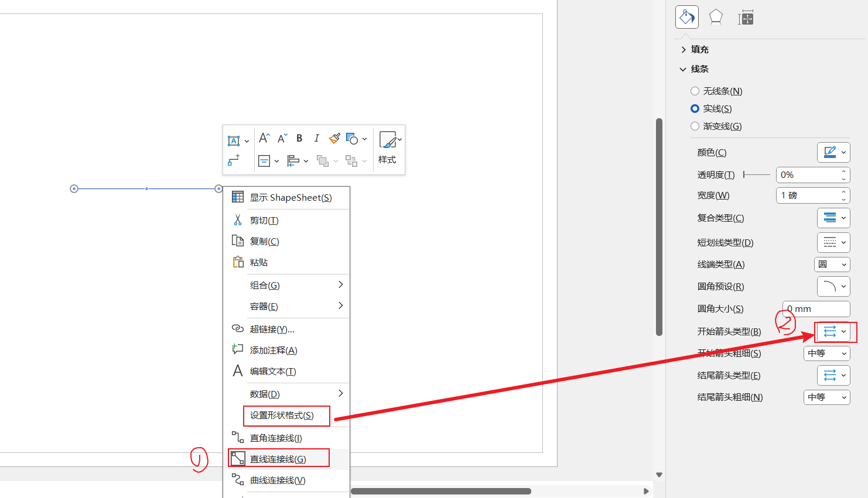The height and width of the screenshot is (498, 868).
Task: Click the group shapes icon
Action: coord(351,160)
